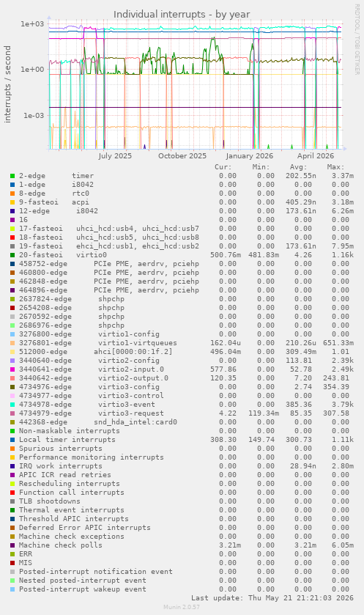
Task: Click 'Posted-interrupt wakeup event' legend label
Action: pyautogui.click(x=83, y=589)
